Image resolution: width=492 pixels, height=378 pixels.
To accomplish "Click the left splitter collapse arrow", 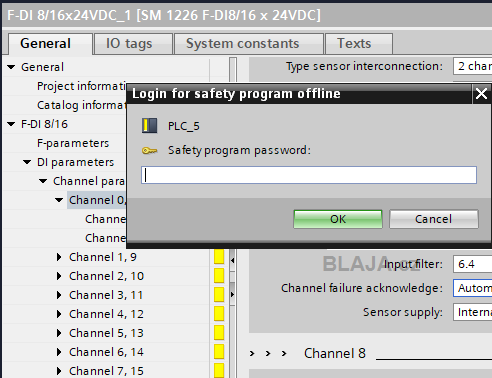I will tap(232, 261).
